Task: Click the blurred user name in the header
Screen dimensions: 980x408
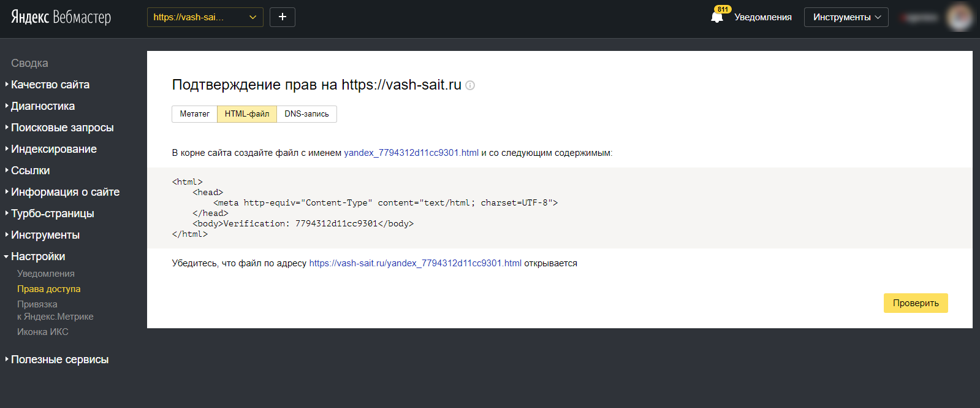Action: [919, 17]
